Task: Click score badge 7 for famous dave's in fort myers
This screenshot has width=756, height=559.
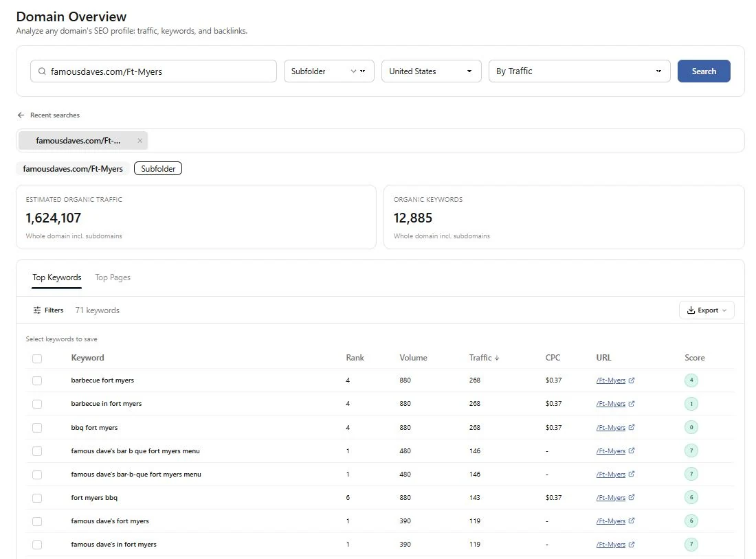Action: pyautogui.click(x=691, y=545)
